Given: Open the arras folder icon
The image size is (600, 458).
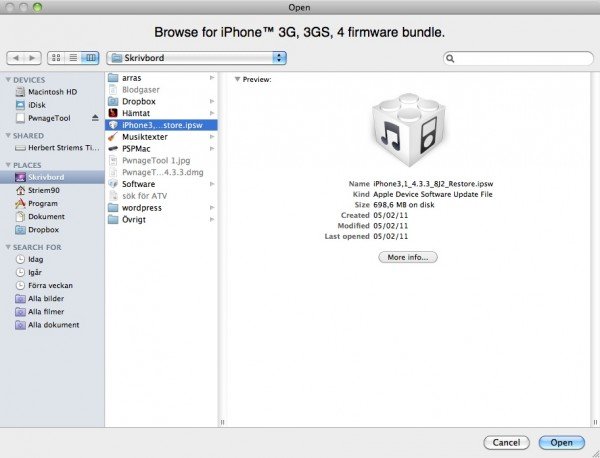Looking at the screenshot, I should click(113, 78).
